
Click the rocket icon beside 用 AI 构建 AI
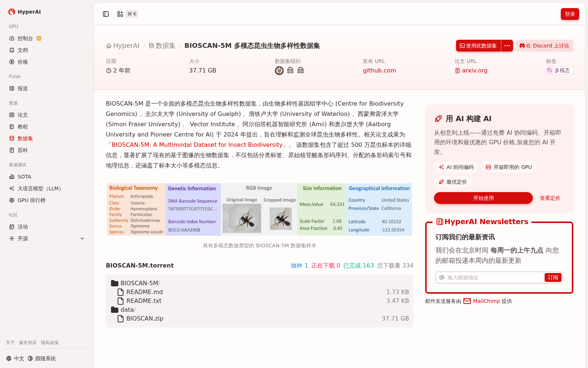click(438, 118)
